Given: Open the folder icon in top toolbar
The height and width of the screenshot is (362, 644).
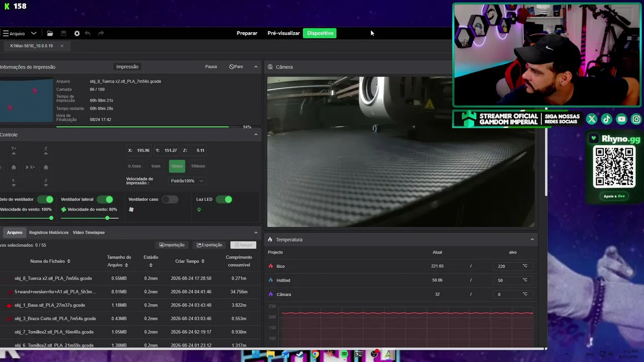Looking at the screenshot, I should [x=50, y=33].
